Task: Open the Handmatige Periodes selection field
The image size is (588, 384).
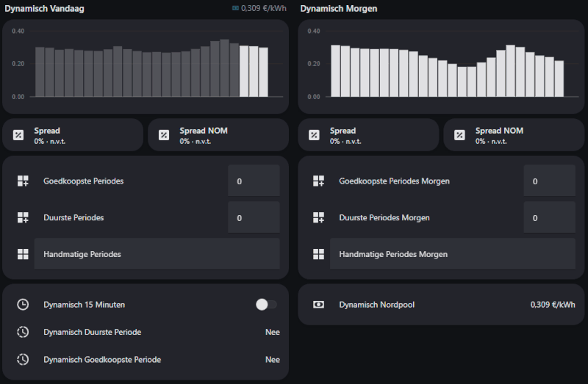Action: (x=157, y=254)
